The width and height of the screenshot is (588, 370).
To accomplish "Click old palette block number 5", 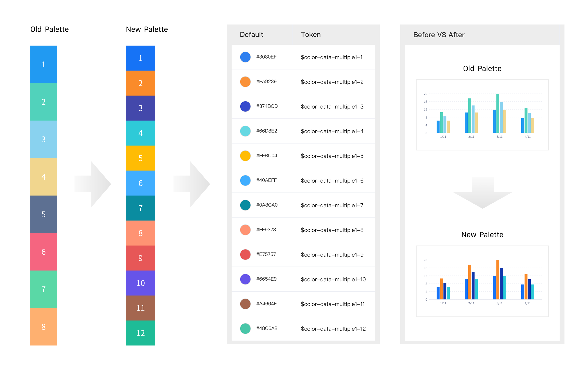I will pyautogui.click(x=44, y=214).
